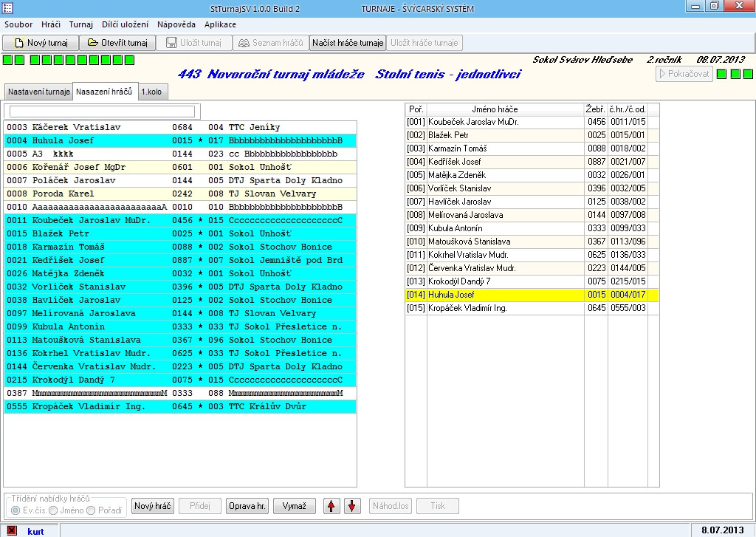Switch to Nastavení turnaje tab

(38, 92)
